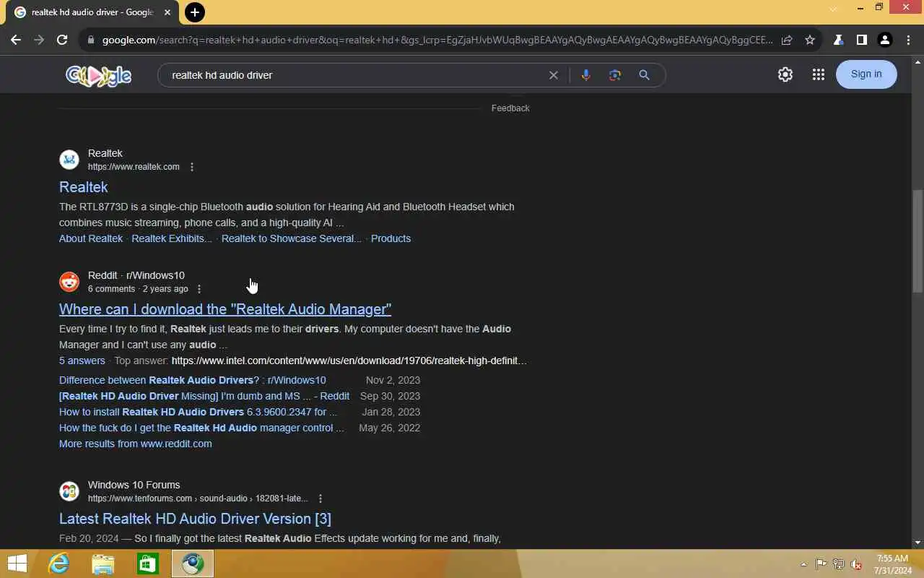The height and width of the screenshot is (578, 924).
Task: Open more options for Reddit result
Action: click(199, 289)
